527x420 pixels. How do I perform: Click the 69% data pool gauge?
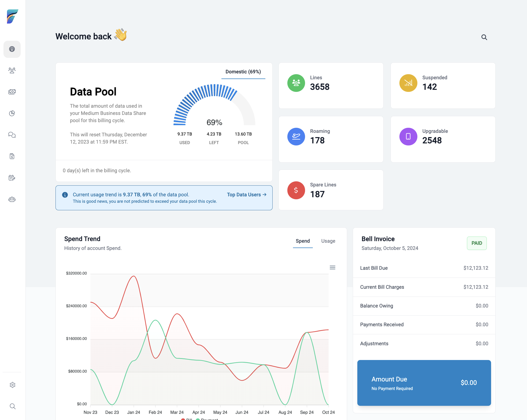[214, 105]
